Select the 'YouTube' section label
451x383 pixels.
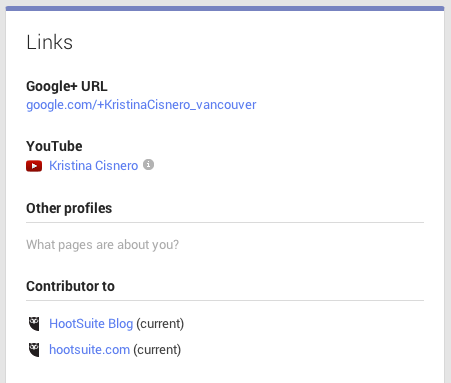pyautogui.click(x=54, y=146)
